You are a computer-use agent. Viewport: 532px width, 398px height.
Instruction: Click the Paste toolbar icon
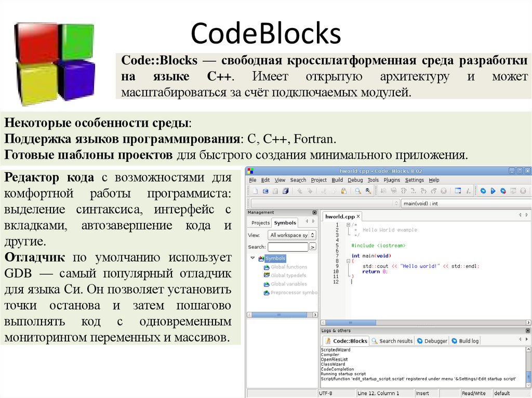click(343, 190)
